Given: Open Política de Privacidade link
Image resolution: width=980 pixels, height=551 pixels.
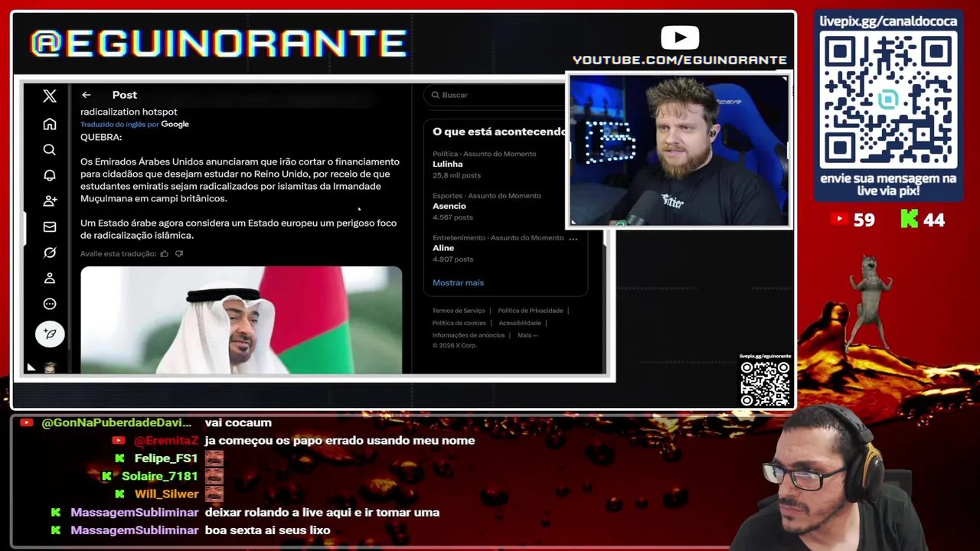Looking at the screenshot, I should pos(530,311).
